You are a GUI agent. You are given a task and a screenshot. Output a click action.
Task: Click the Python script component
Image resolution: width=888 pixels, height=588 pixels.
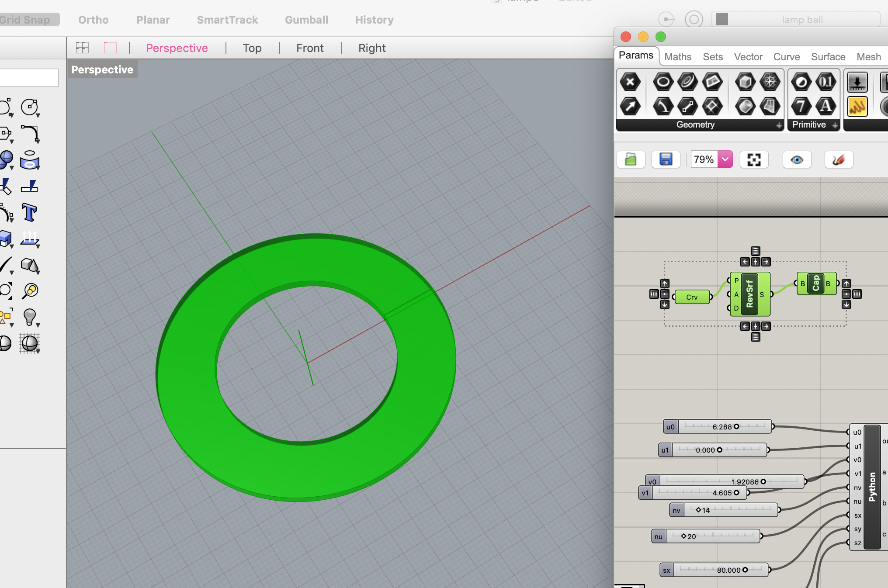pos(872,487)
